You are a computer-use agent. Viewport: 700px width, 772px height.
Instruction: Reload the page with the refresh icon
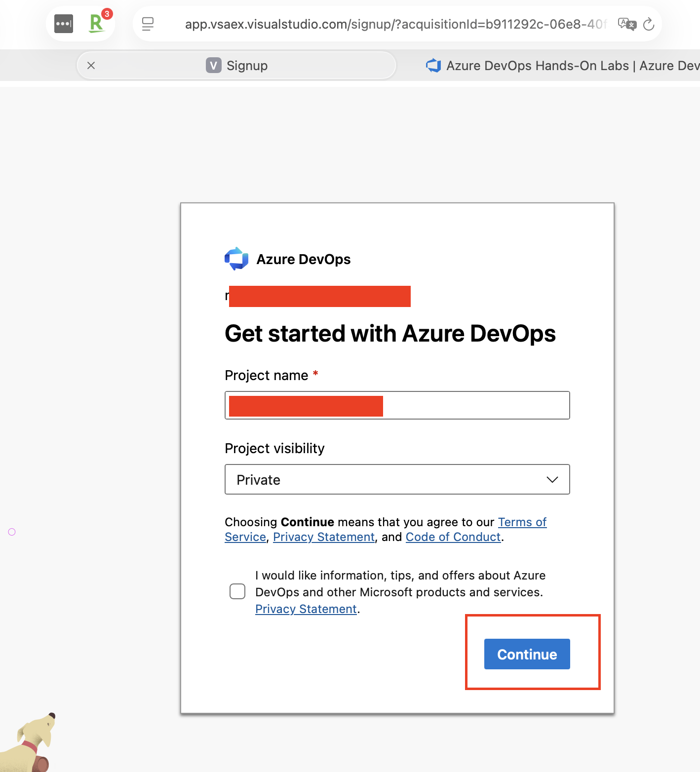point(649,24)
